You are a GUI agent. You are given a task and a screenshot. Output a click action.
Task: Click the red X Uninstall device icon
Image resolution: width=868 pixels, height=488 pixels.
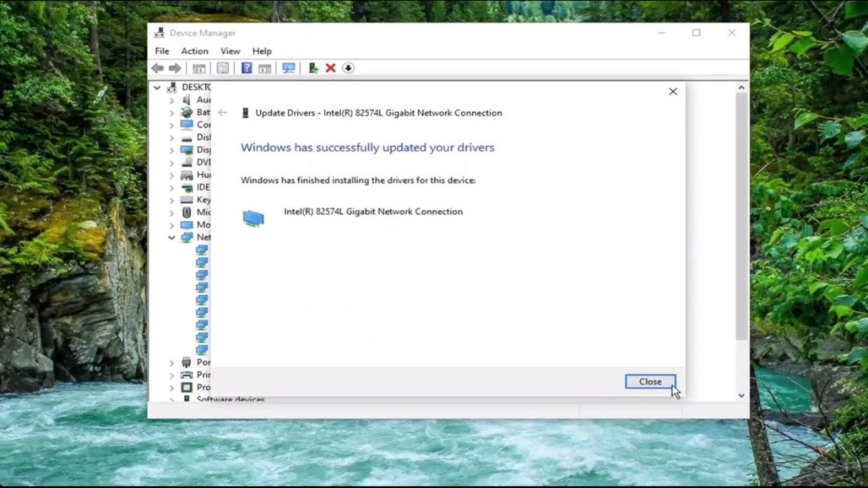click(x=330, y=68)
